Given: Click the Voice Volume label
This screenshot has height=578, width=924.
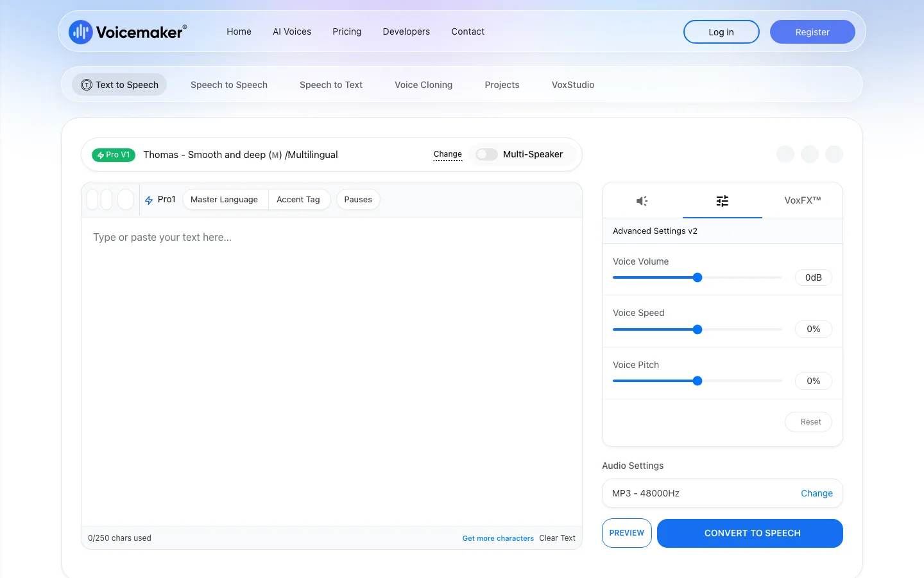Looking at the screenshot, I should [640, 261].
